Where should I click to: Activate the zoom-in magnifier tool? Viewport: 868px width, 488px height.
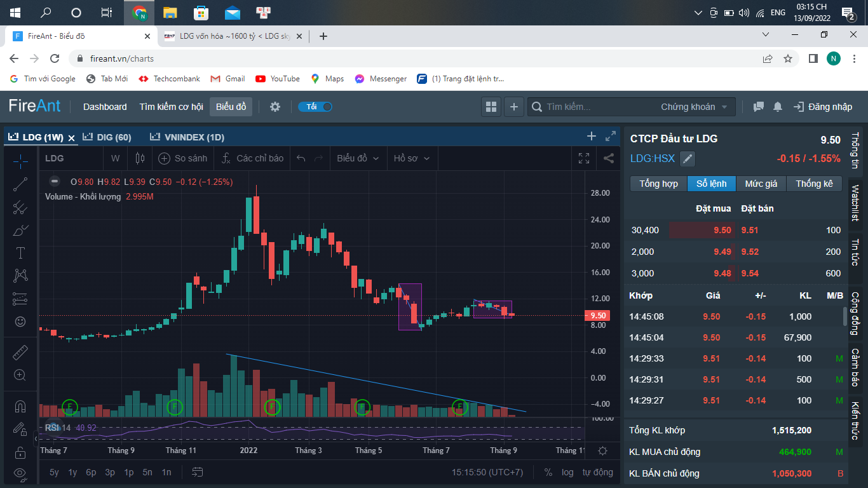pos(20,375)
